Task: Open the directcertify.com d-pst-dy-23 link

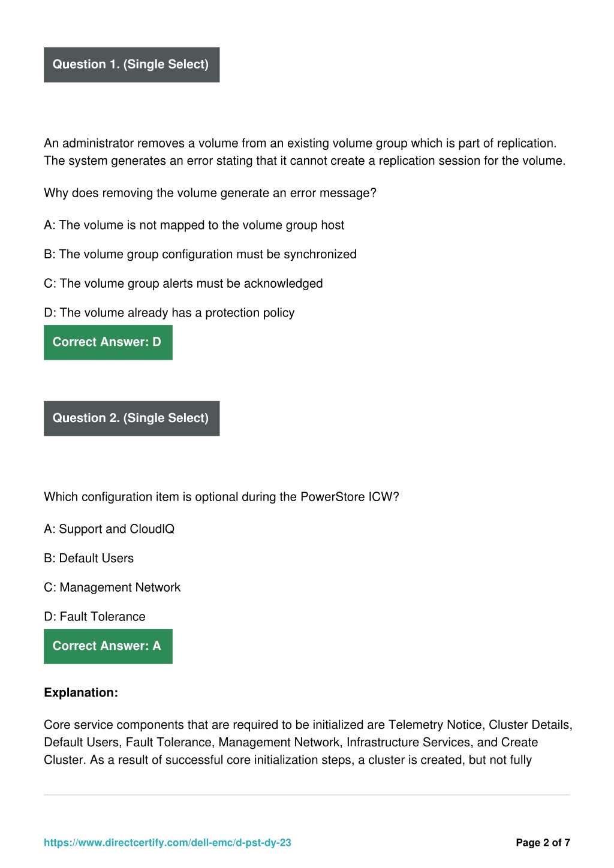Action: pos(167,843)
